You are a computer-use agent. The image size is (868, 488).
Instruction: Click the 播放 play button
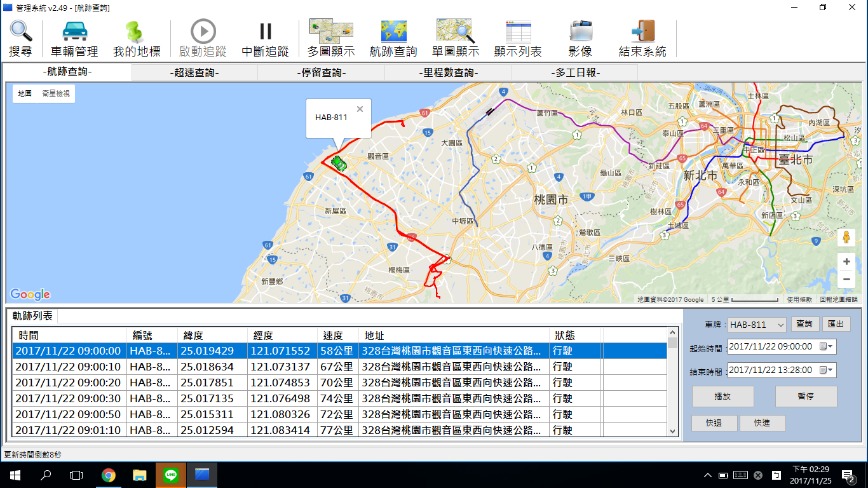(723, 396)
